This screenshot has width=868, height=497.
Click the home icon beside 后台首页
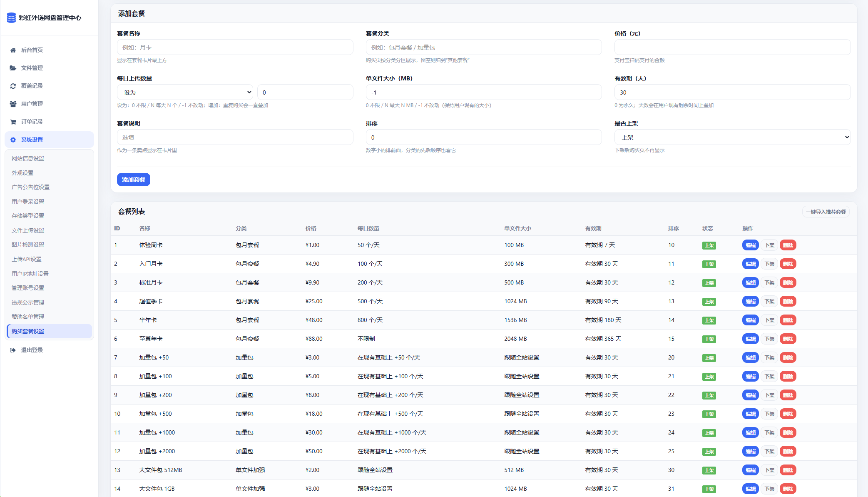(13, 50)
